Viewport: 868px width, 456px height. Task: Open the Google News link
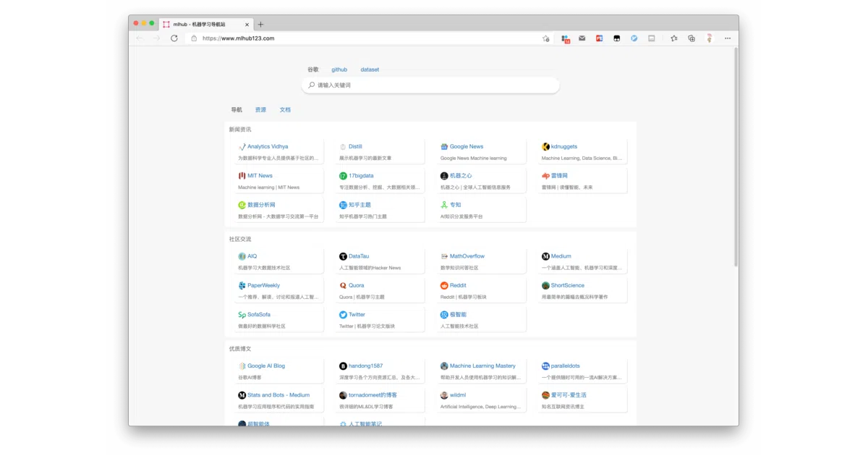pos(467,146)
